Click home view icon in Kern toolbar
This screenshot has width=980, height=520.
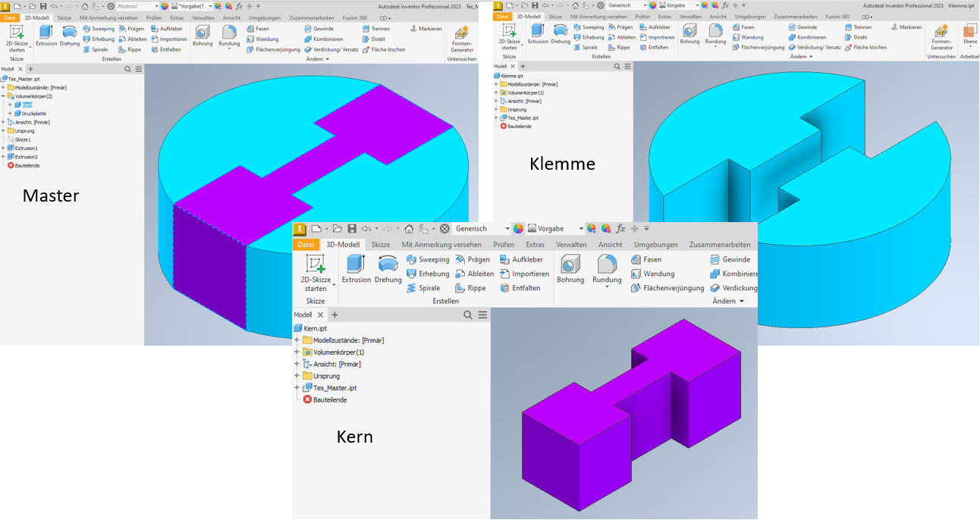(x=409, y=228)
